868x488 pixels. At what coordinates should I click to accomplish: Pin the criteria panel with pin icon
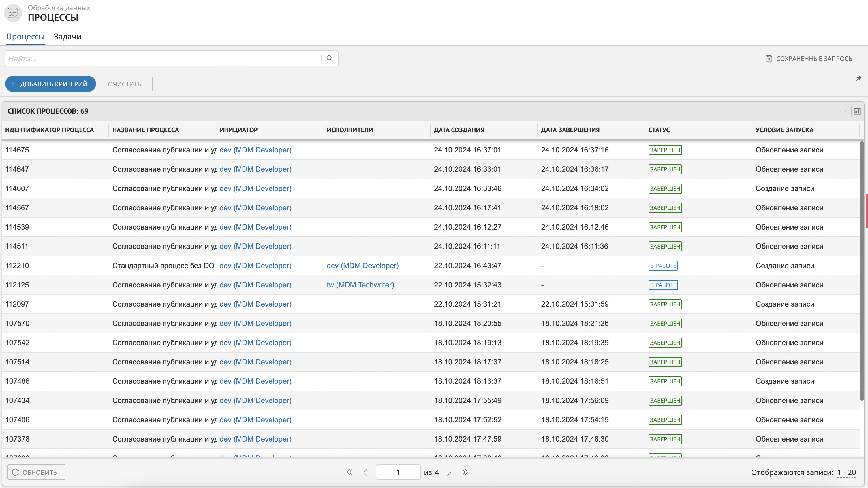point(858,78)
